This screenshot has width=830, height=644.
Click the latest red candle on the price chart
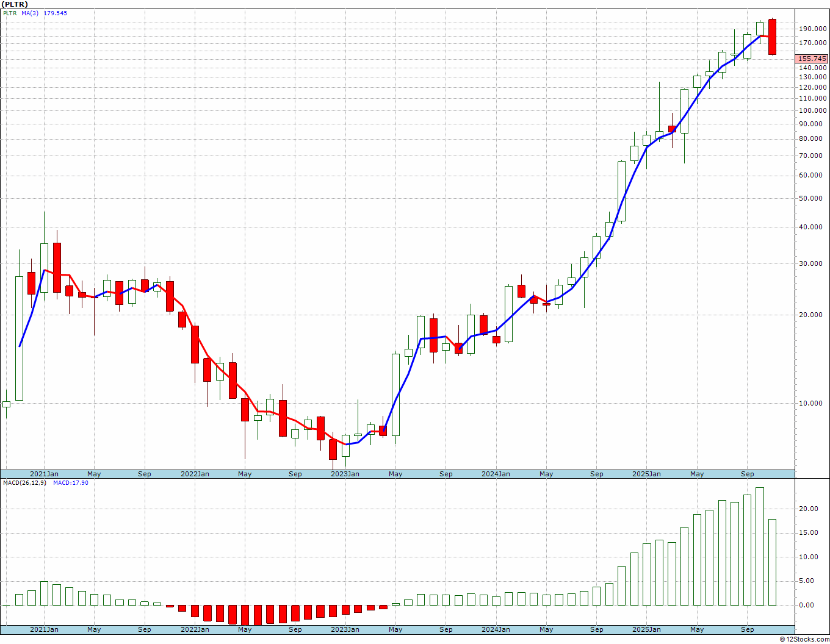772,37
